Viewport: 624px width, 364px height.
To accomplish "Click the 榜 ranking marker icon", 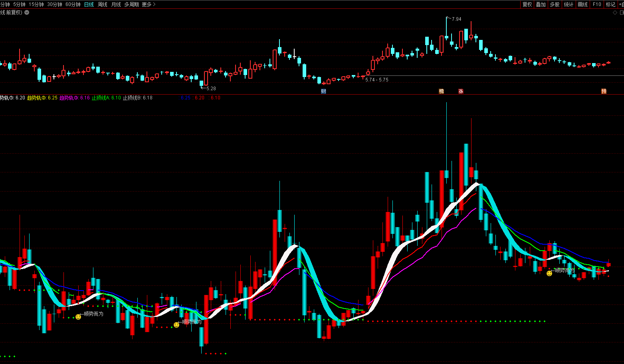I will click(441, 91).
